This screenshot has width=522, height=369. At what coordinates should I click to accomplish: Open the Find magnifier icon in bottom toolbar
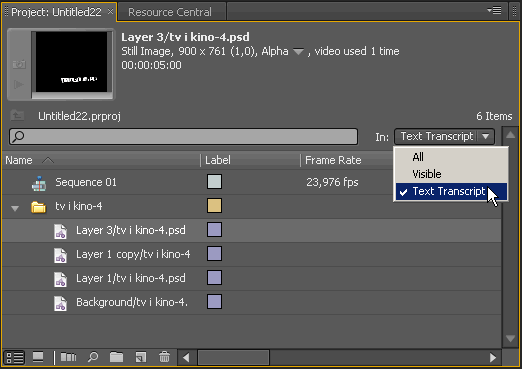(93, 357)
